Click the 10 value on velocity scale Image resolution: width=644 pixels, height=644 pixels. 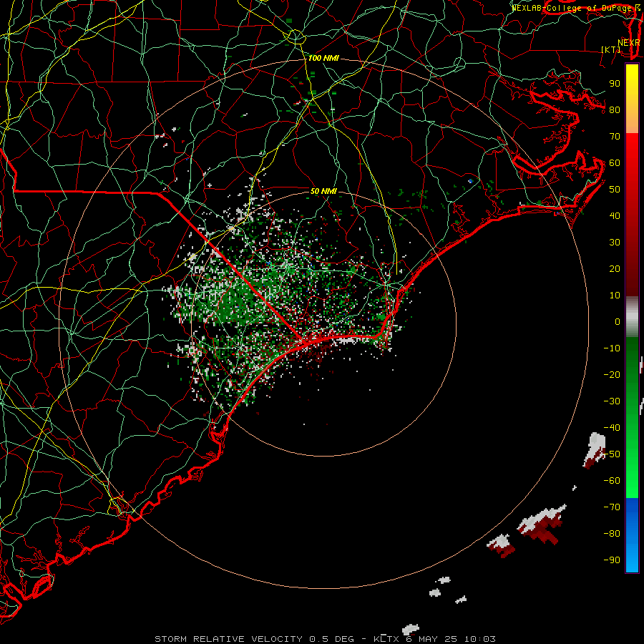tap(615, 296)
